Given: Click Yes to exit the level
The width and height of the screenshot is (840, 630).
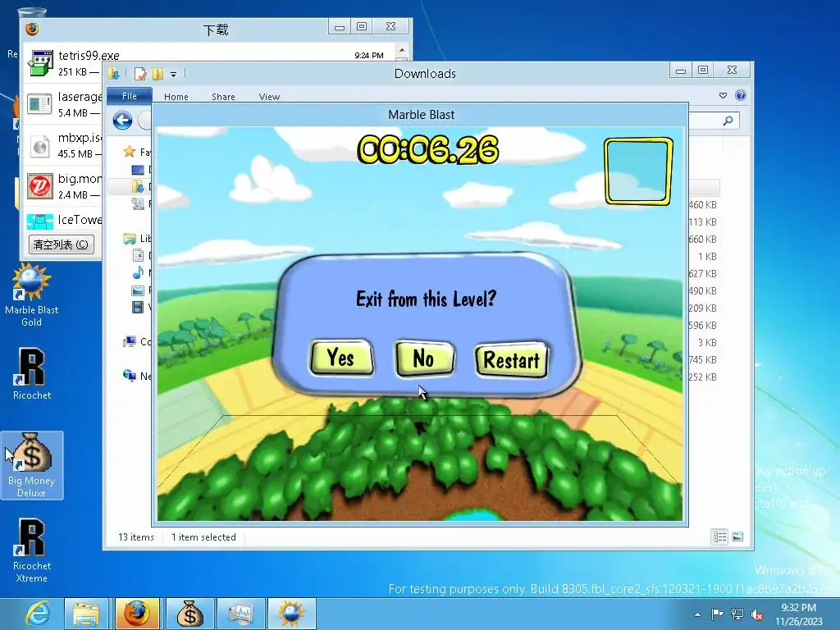Looking at the screenshot, I should (342, 358).
